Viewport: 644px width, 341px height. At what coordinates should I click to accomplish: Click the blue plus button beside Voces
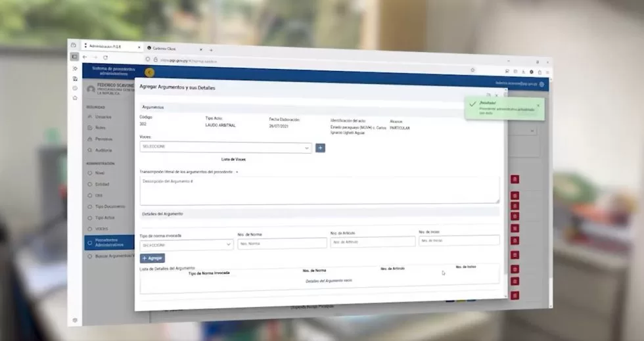click(320, 148)
